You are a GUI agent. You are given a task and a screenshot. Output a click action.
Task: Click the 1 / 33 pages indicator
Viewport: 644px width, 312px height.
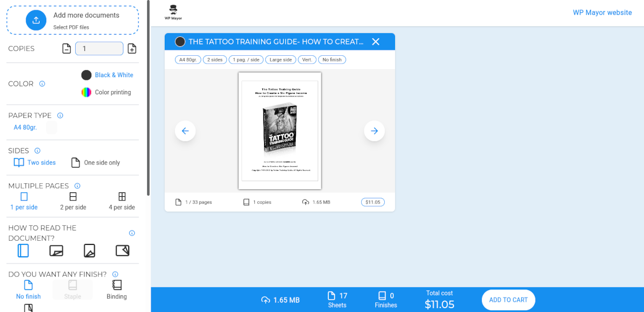(194, 202)
